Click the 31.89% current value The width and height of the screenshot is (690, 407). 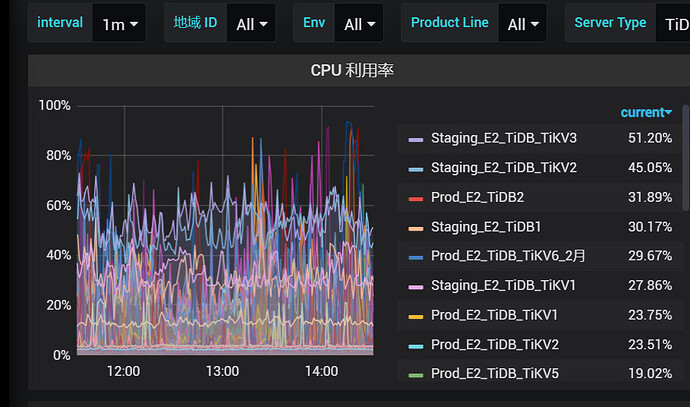tap(650, 197)
